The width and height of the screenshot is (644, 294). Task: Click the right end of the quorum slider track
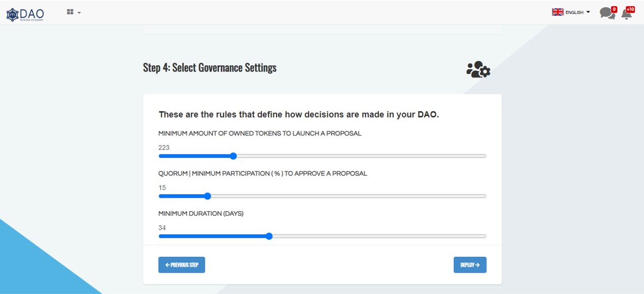(x=483, y=196)
